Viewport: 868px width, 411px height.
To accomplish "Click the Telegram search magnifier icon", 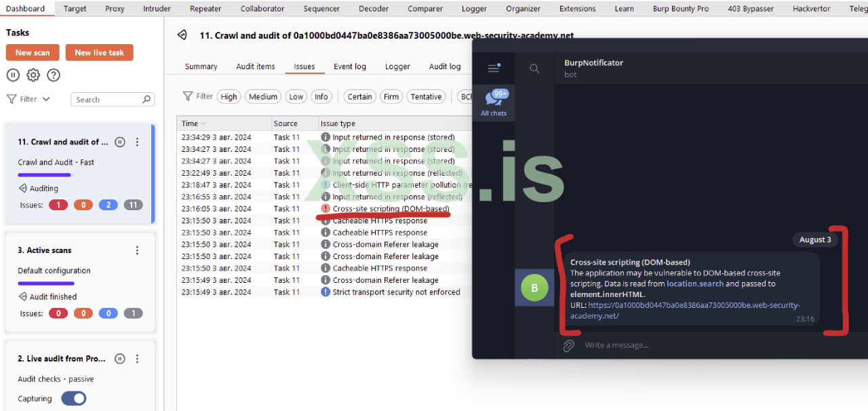I will click(x=534, y=68).
